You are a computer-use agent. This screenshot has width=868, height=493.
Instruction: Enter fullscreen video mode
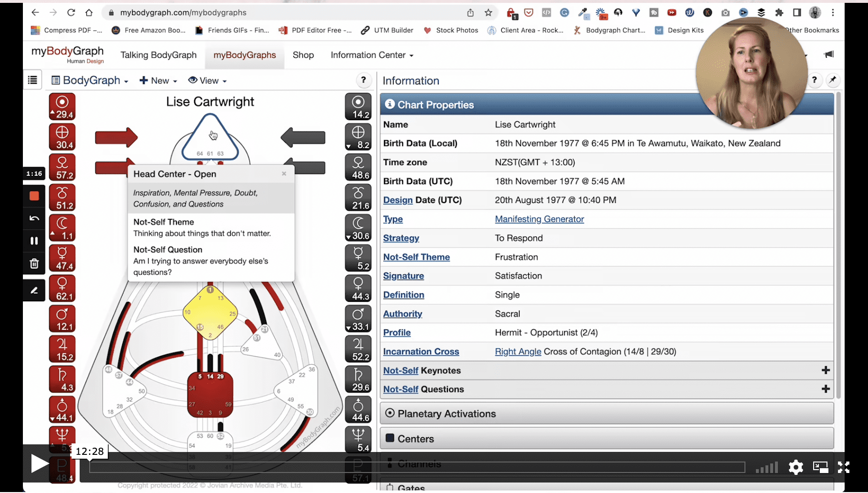[x=844, y=467]
